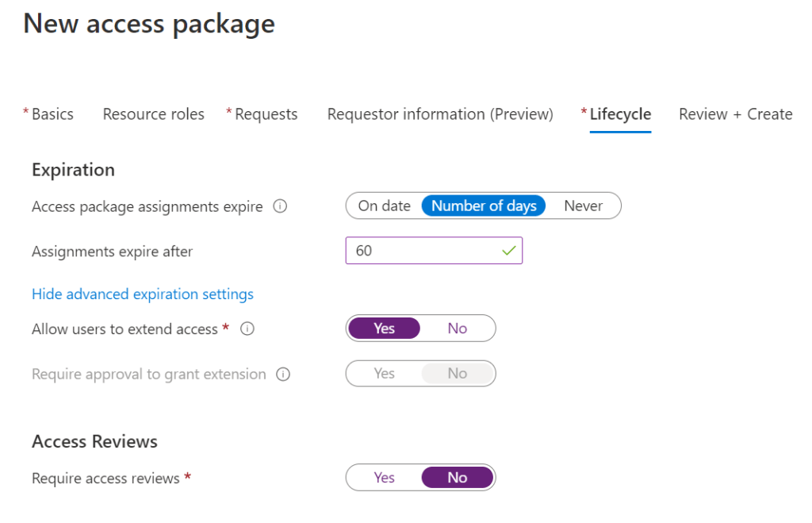Choose No for Require approval to grant extension
Image resolution: width=812 pixels, height=523 pixels.
pyautogui.click(x=458, y=374)
